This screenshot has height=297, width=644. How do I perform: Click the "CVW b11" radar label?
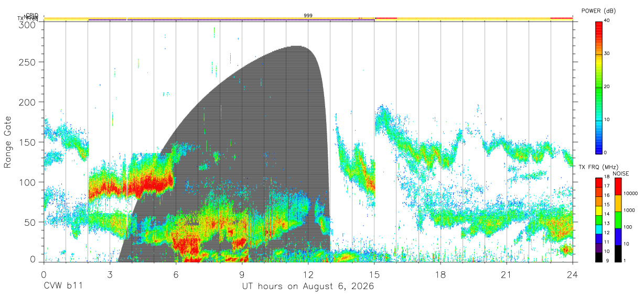62,287
